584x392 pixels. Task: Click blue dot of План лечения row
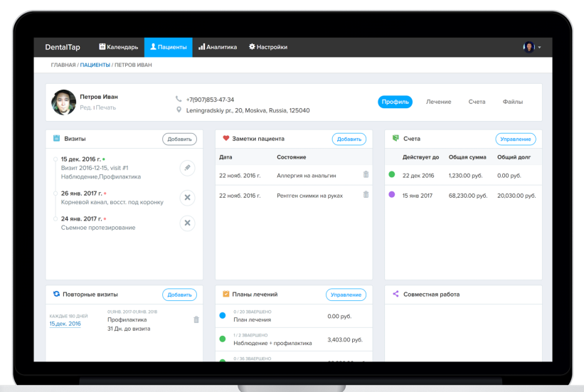tap(223, 316)
